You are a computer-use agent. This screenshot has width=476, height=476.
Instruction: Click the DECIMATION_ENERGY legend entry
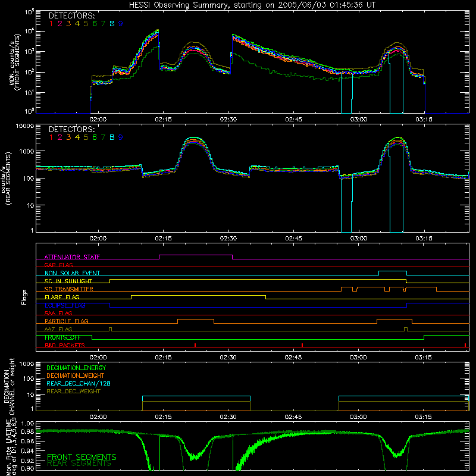tap(76, 368)
